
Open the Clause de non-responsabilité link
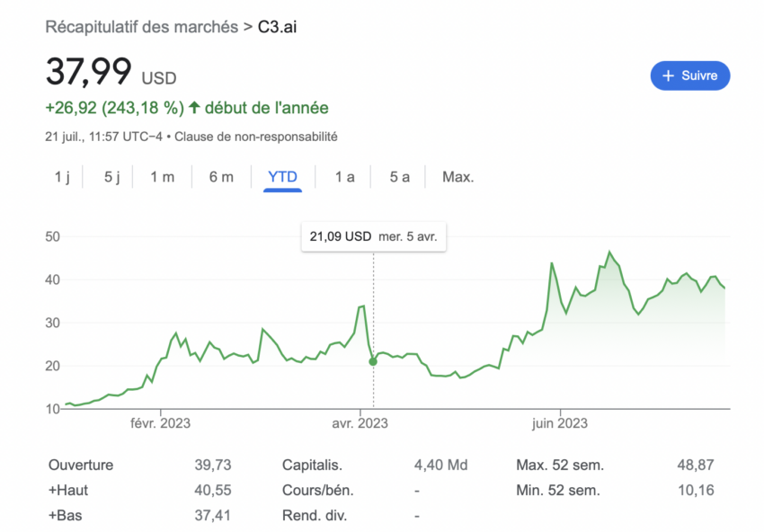[x=256, y=137]
